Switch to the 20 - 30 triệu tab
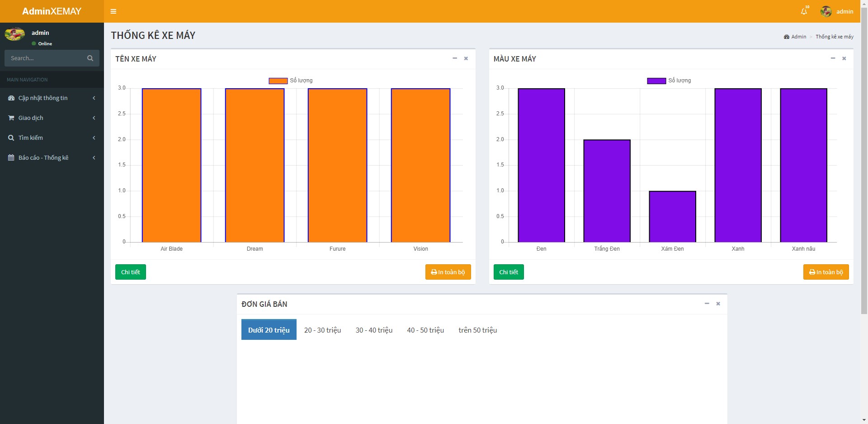Screen dimensions: 868x424 tap(323, 330)
